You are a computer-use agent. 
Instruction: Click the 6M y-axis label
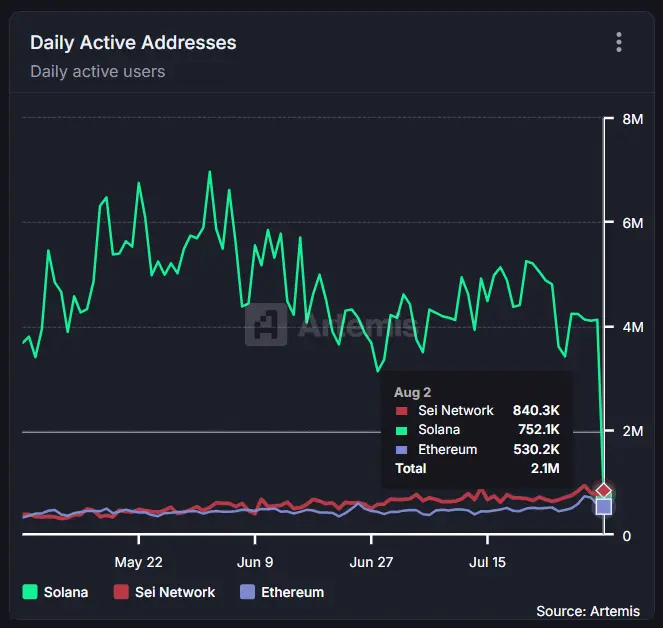(633, 223)
